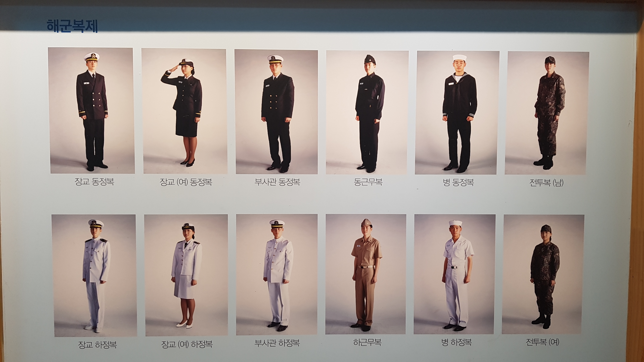
Task: Click the 해군복제 title heading
Action: (72, 26)
